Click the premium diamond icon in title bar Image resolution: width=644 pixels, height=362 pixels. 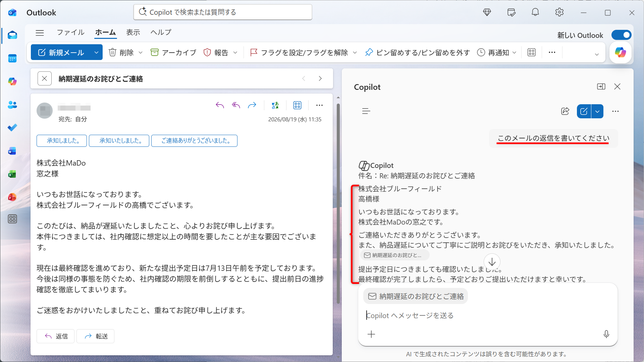pos(487,12)
